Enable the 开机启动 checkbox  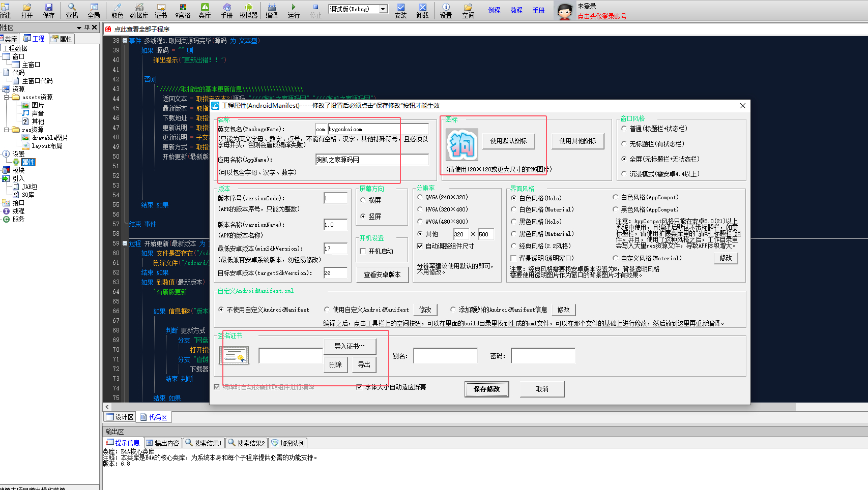(x=363, y=251)
